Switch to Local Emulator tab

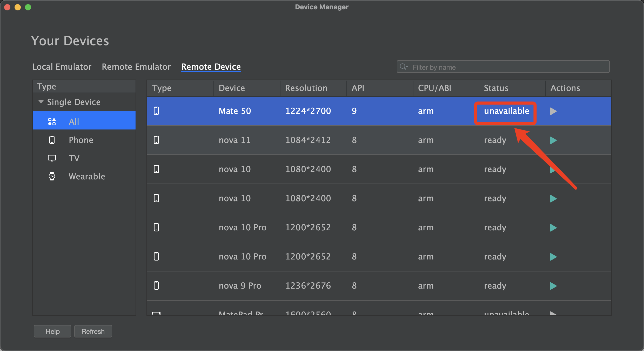[62, 67]
